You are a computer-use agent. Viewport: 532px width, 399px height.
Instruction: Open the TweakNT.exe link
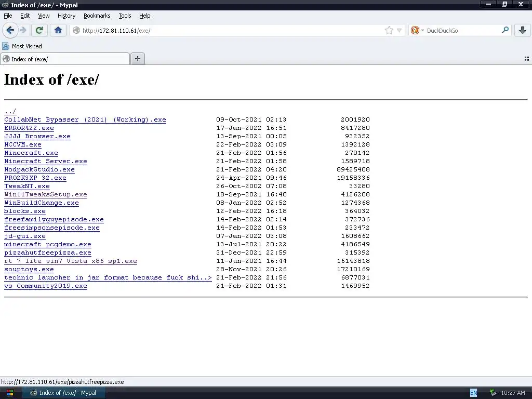click(27, 187)
